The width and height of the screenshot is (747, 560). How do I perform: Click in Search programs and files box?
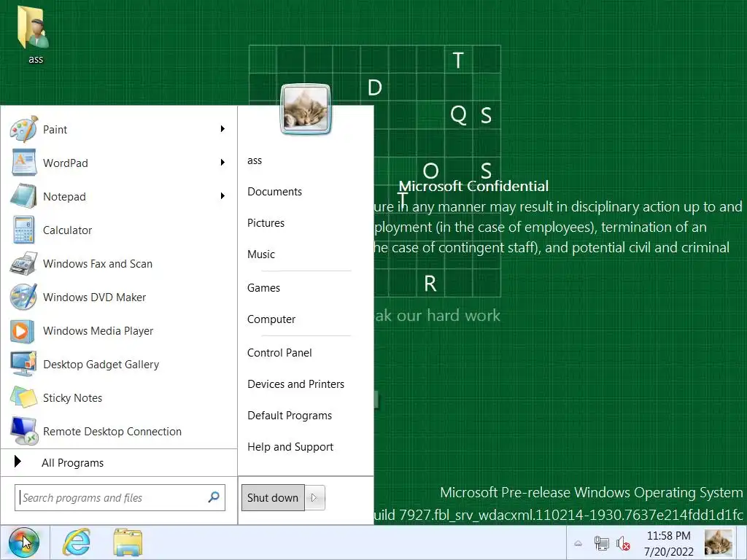click(x=120, y=497)
